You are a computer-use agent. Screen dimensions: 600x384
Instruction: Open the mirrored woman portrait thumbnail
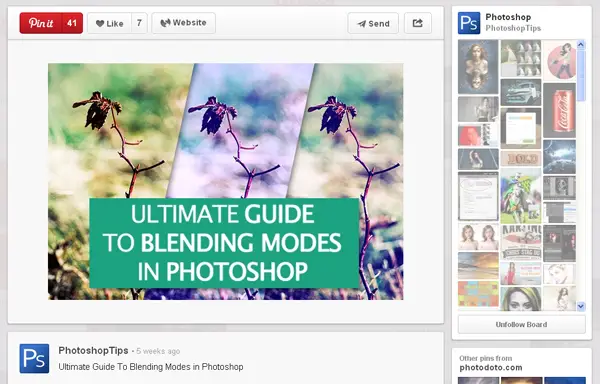pyautogui.click(x=478, y=67)
